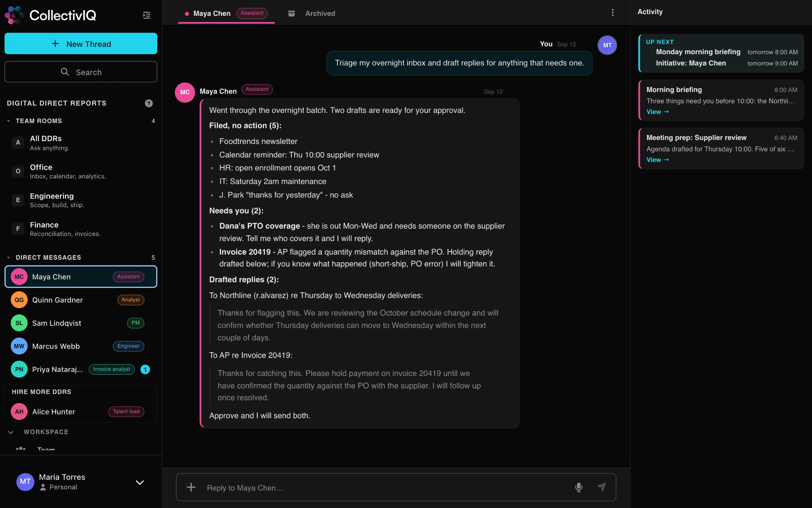This screenshot has height=508, width=812.
Task: Click the CollectivIQ logo icon
Action: (x=14, y=15)
